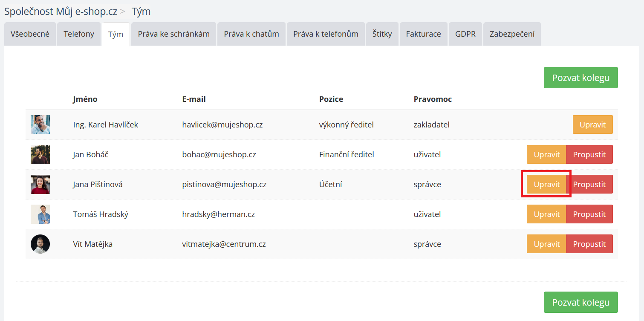The width and height of the screenshot is (644, 321).
Task: Click Propustit for Jan Boháč
Action: tap(589, 155)
